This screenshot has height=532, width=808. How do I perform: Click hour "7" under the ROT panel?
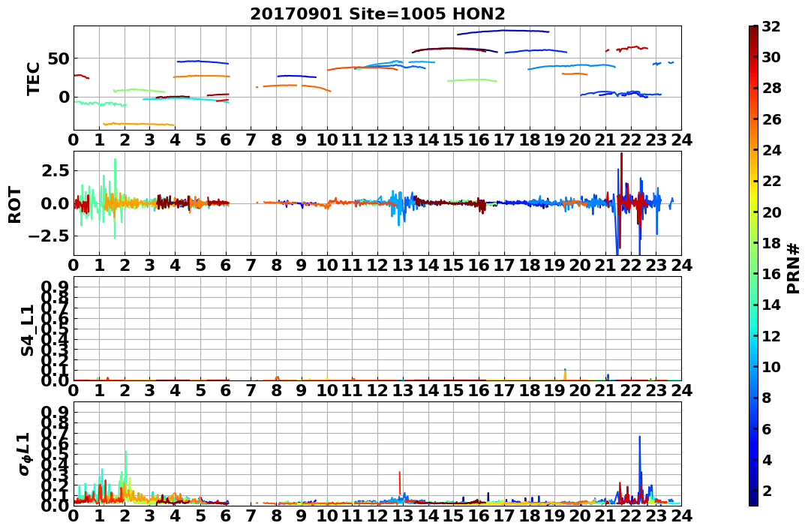251,265
